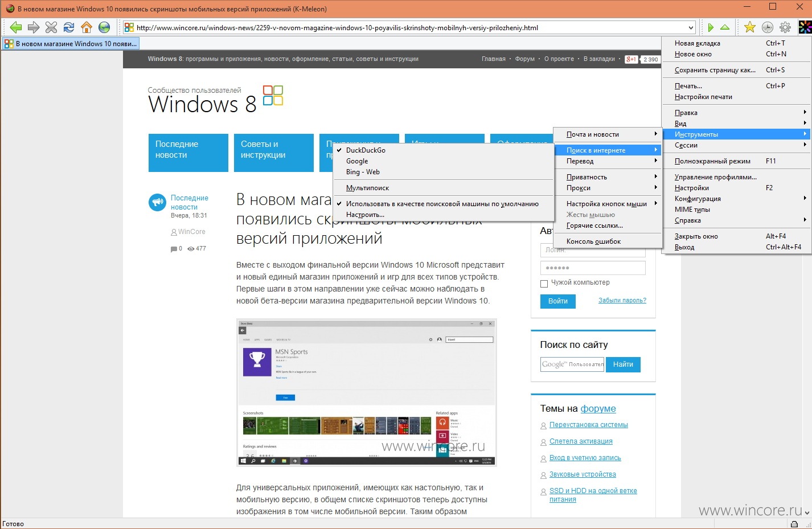The height and width of the screenshot is (529, 812).
Task: Click the Советы и инструкции tile
Action: pos(274,153)
